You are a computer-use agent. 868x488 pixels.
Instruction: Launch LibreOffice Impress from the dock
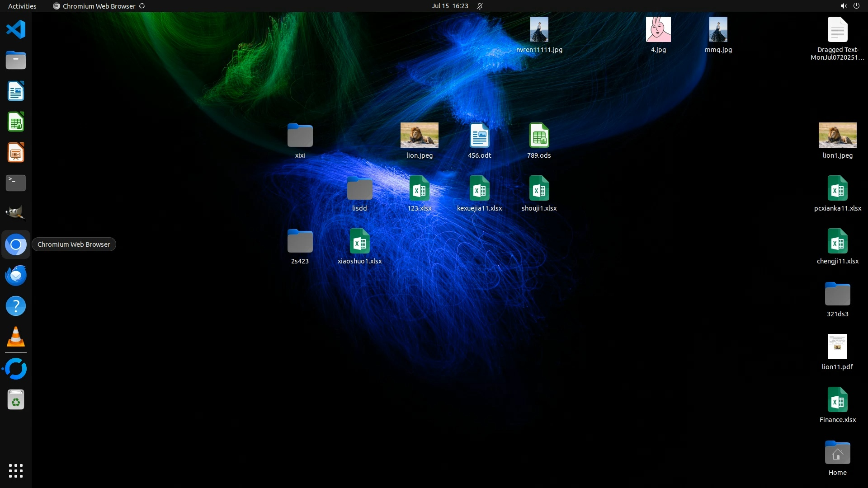(x=16, y=153)
